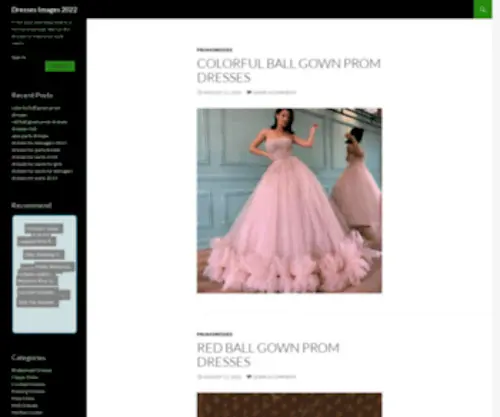Click the comment bubble icon under Red Ball Gown

pyautogui.click(x=249, y=377)
